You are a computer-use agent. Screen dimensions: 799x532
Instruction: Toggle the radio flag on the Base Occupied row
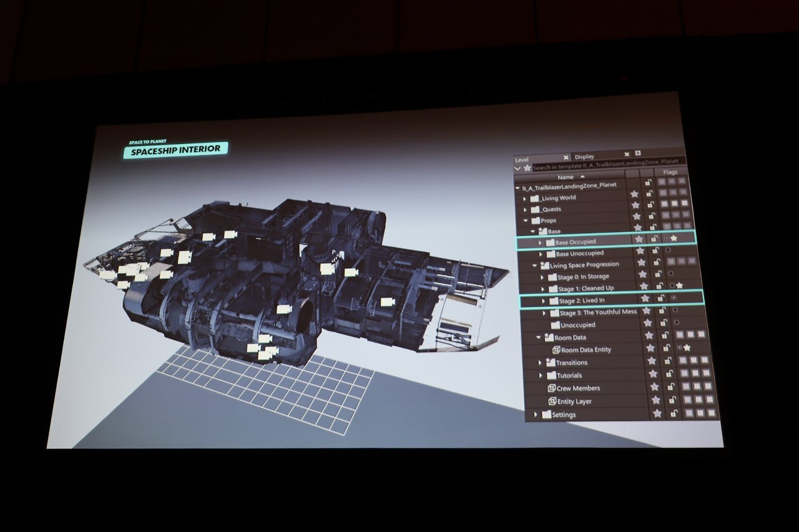click(x=666, y=238)
